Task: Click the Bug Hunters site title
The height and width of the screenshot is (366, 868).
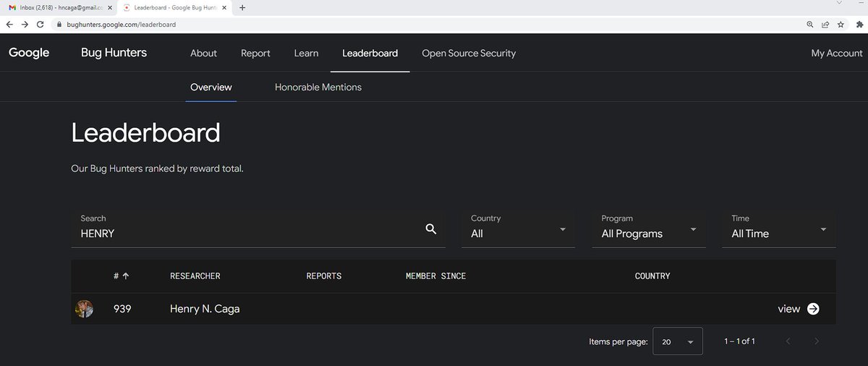Action: (x=114, y=53)
